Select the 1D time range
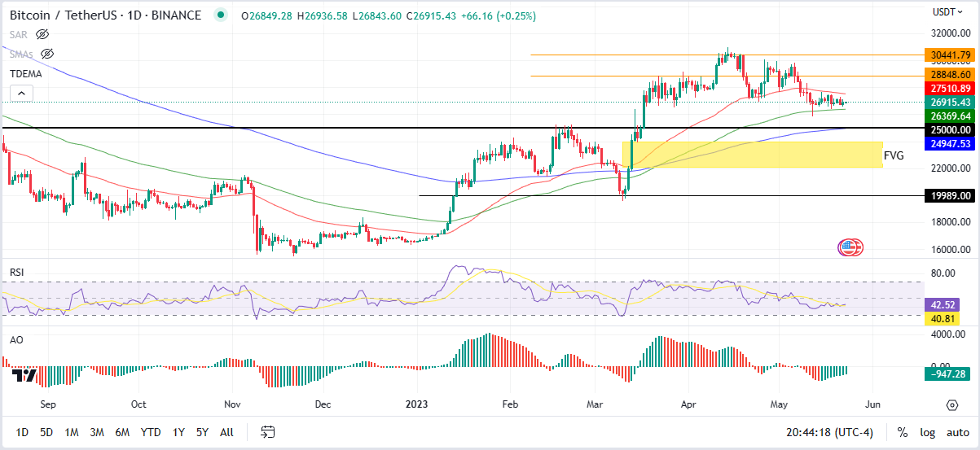Image resolution: width=980 pixels, height=450 pixels. tap(22, 432)
